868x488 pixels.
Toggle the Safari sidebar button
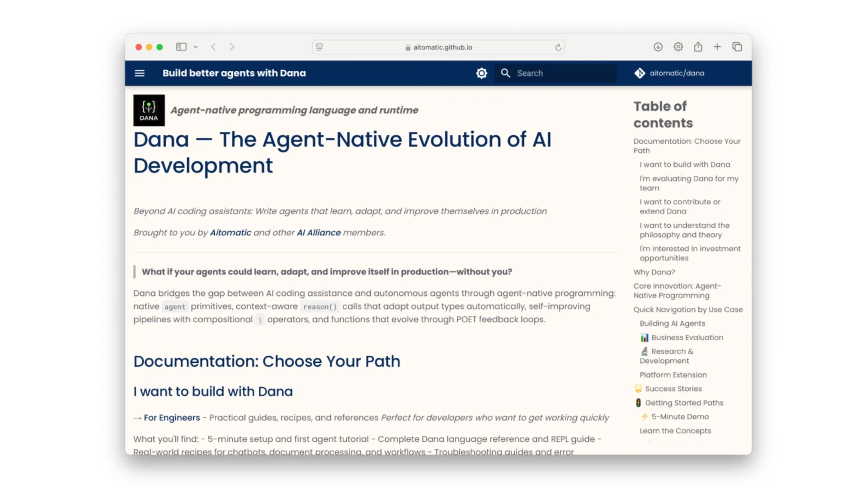[181, 47]
